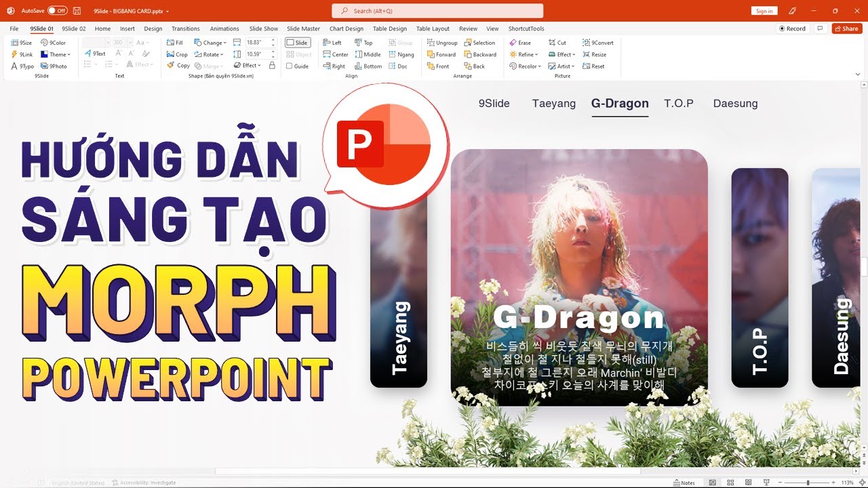This screenshot has height=488, width=868.
Task: Align Bottom in Align group
Action: (x=368, y=66)
